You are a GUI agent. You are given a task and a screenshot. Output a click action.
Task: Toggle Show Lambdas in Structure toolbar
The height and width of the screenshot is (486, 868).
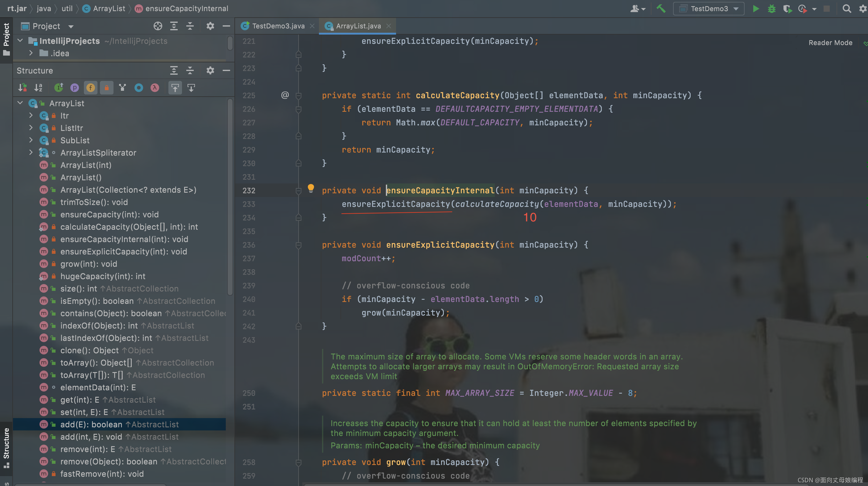[x=155, y=88]
